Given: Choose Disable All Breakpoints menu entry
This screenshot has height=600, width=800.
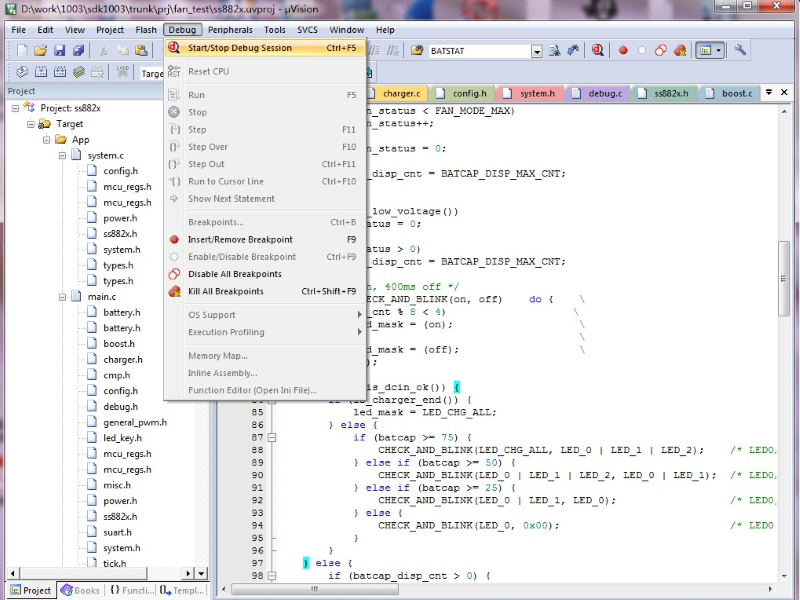Looking at the screenshot, I should pyautogui.click(x=265, y=274).
